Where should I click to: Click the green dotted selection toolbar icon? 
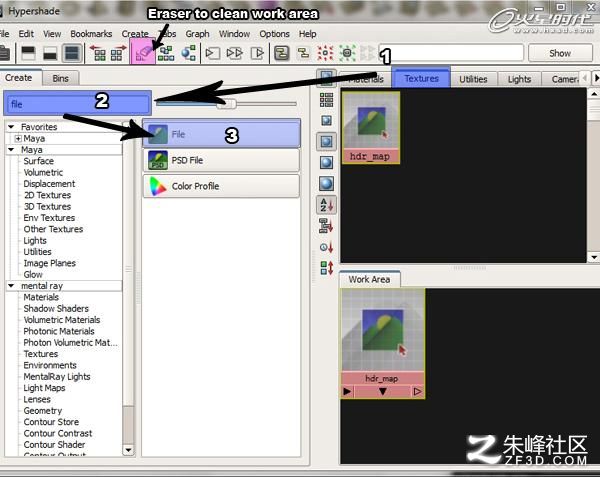tap(347, 53)
